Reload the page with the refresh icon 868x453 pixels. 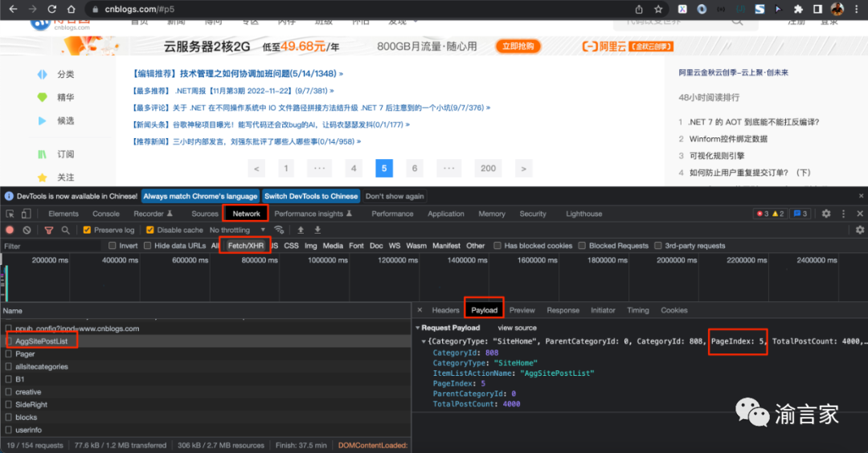tap(52, 10)
